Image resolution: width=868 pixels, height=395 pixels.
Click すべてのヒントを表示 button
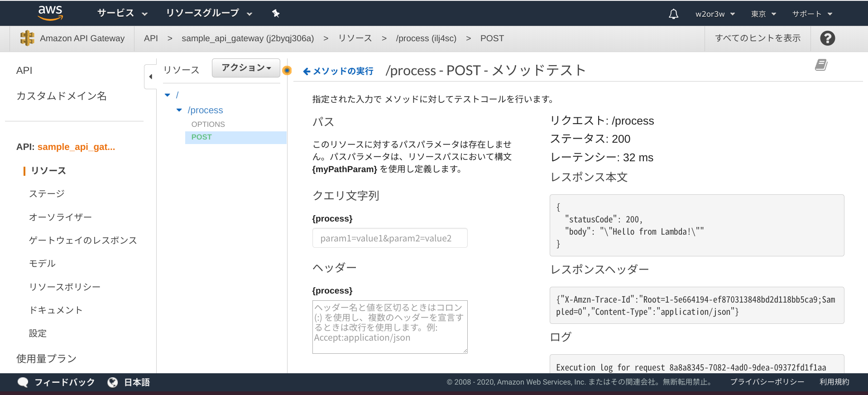pyautogui.click(x=758, y=39)
